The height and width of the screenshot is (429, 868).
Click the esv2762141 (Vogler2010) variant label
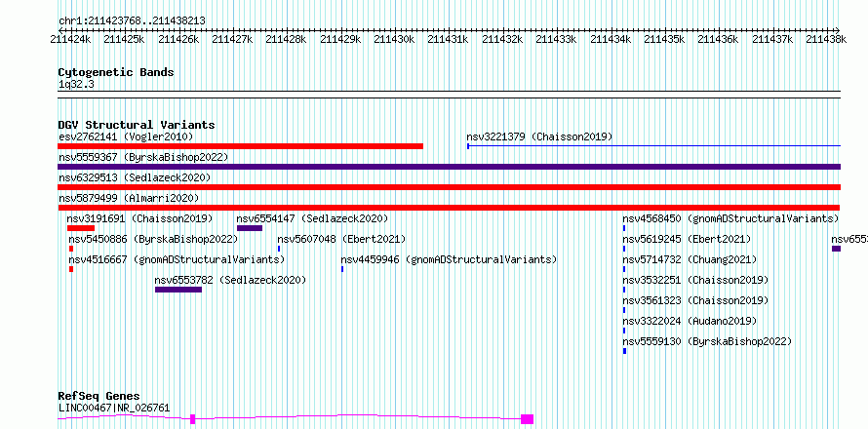pyautogui.click(x=126, y=136)
